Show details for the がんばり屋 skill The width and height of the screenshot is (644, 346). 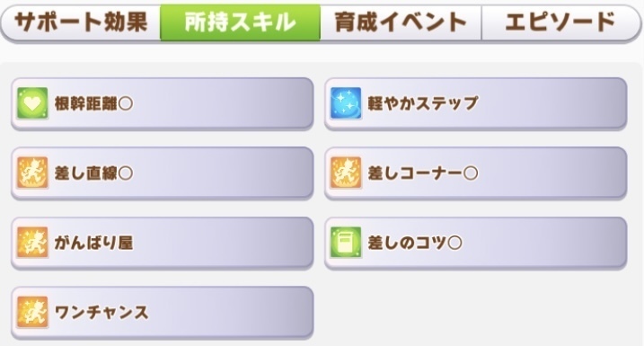tap(163, 243)
